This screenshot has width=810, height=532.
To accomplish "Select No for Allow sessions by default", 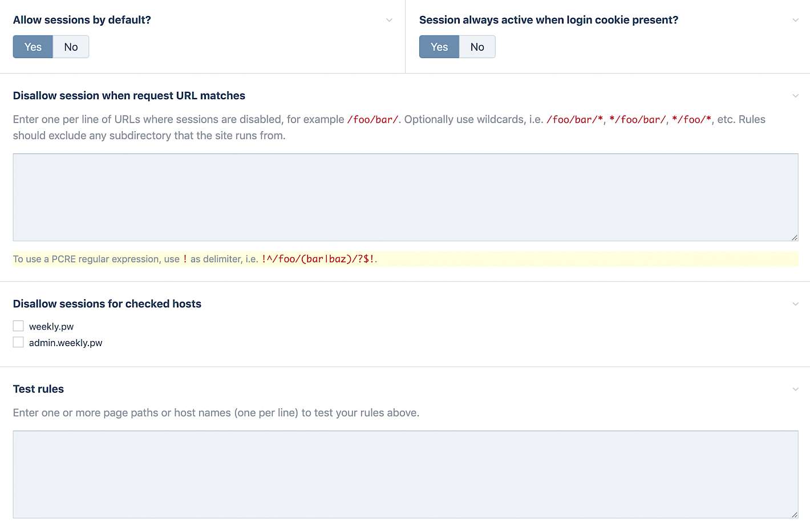I will pyautogui.click(x=71, y=47).
